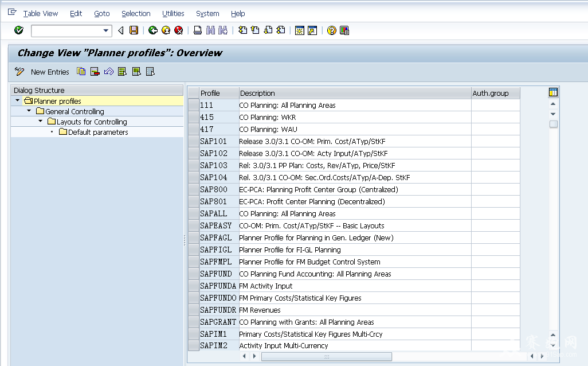Collapse the General Controlling tree node
Screen dimensions: 588x366
pyautogui.click(x=29, y=111)
